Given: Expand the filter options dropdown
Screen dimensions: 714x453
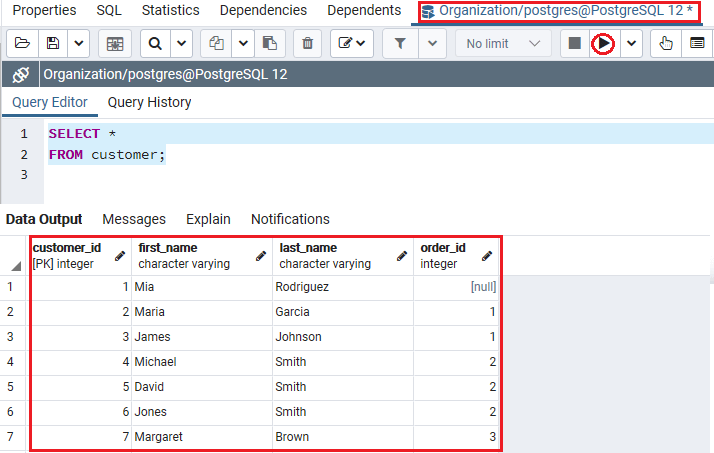Looking at the screenshot, I should click(432, 43).
